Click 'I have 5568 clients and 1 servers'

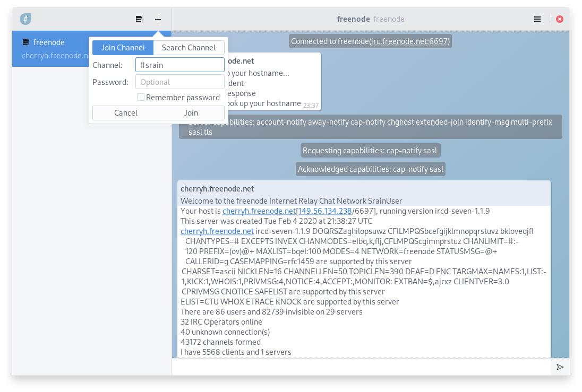236,352
